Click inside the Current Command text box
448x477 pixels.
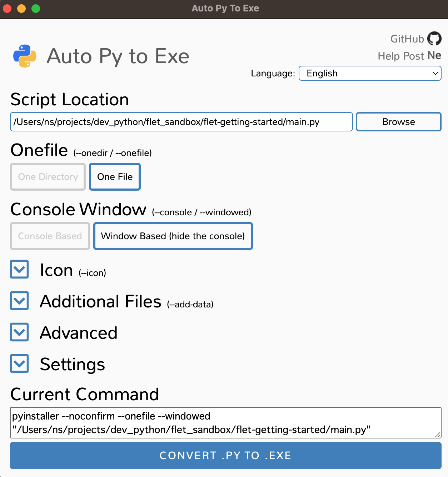pyautogui.click(x=226, y=423)
